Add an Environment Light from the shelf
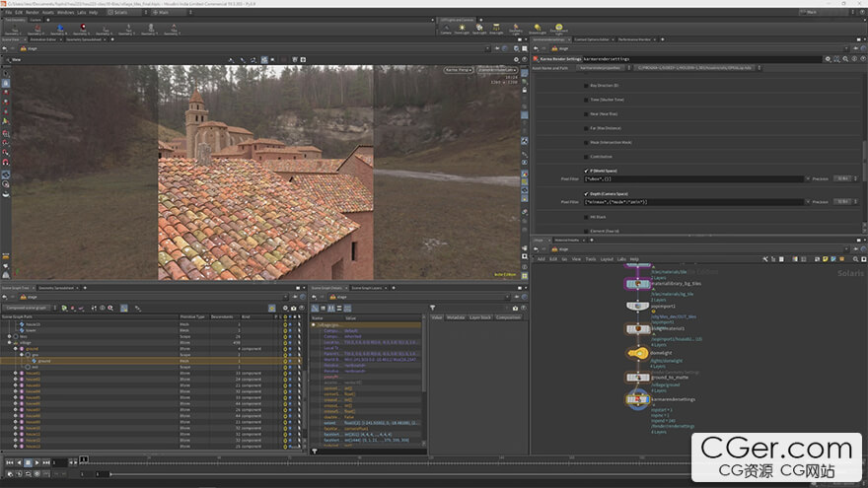The height and width of the screenshot is (488, 868). (558, 29)
